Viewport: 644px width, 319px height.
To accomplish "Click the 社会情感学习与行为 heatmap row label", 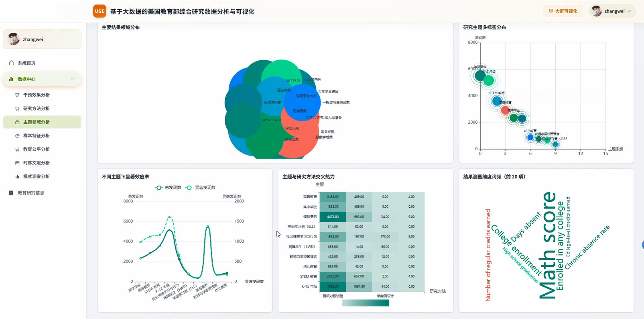I will (302, 237).
